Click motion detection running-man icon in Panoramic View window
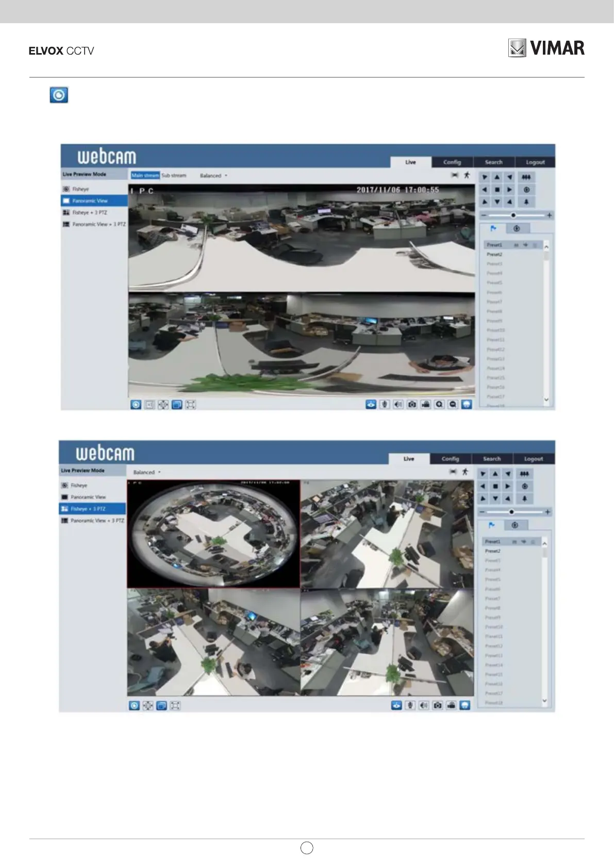The width and height of the screenshot is (614, 868). tap(467, 175)
